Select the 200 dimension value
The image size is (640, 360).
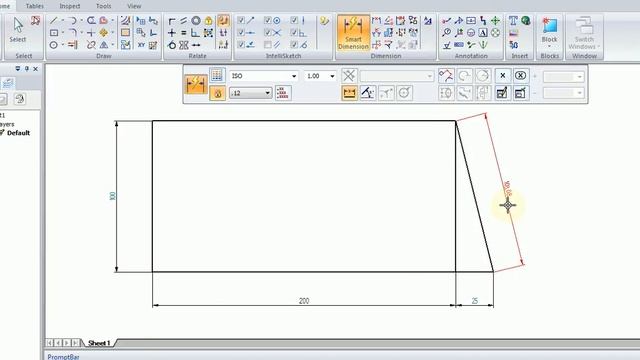pos(304,301)
